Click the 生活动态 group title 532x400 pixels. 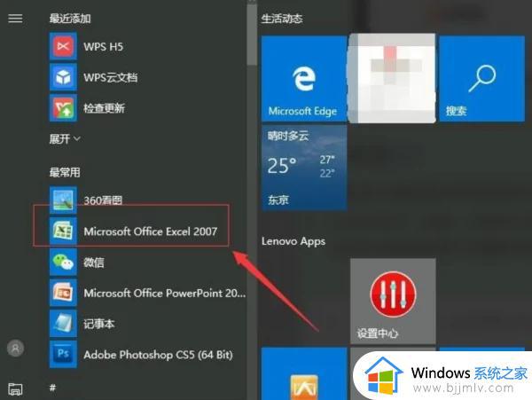tap(282, 19)
